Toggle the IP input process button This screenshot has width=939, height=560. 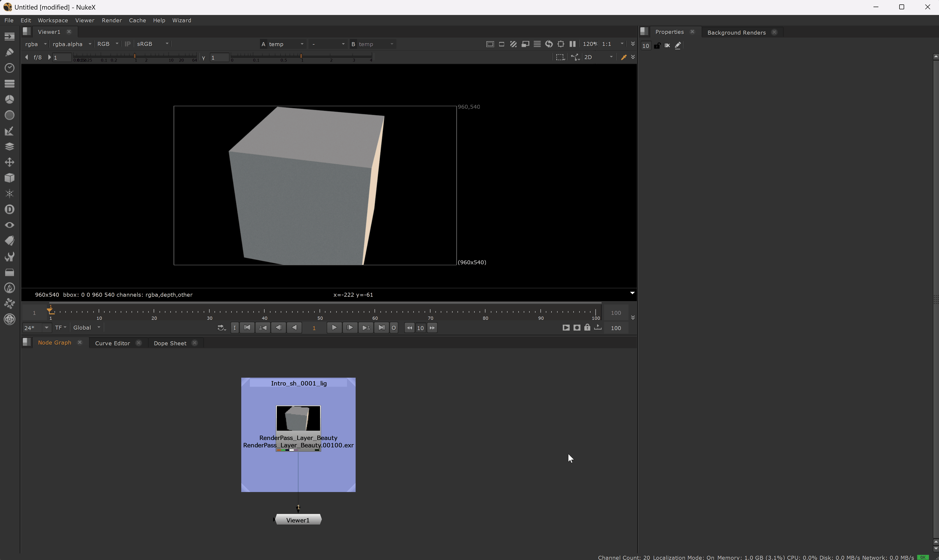tap(128, 44)
